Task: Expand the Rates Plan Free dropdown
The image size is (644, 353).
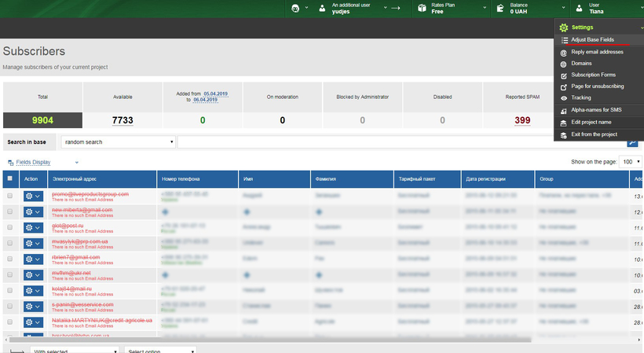Action: (485, 8)
